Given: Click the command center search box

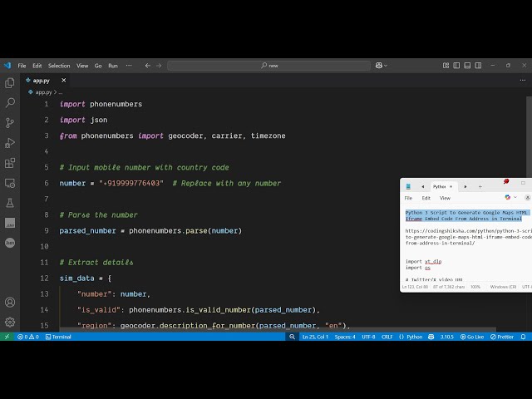Looking at the screenshot, I should (x=268, y=66).
